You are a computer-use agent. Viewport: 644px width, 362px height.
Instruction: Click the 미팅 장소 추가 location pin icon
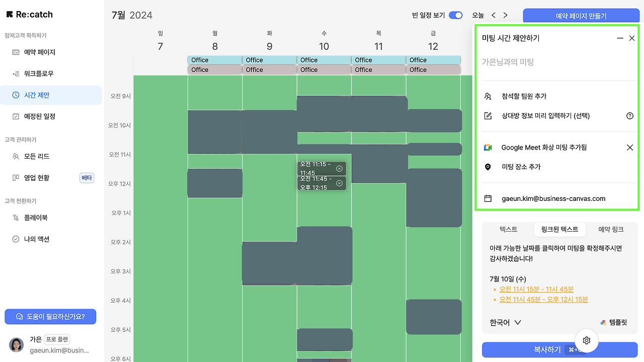[488, 167]
